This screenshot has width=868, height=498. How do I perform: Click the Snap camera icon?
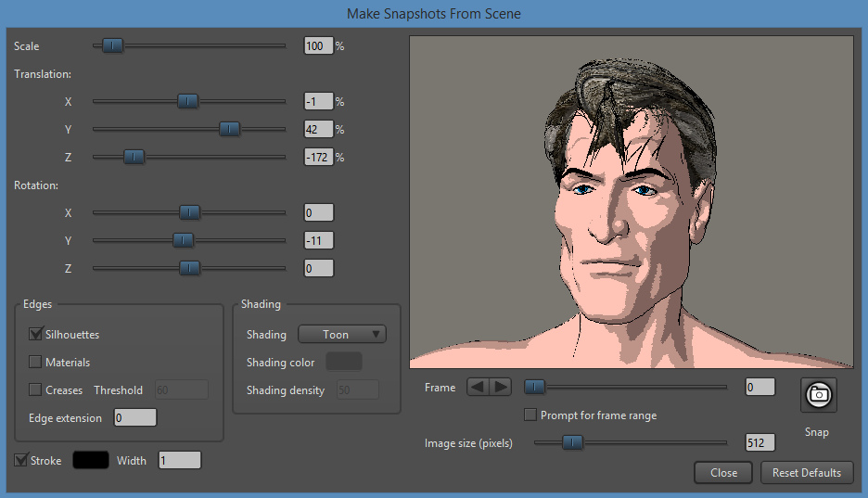tap(818, 394)
